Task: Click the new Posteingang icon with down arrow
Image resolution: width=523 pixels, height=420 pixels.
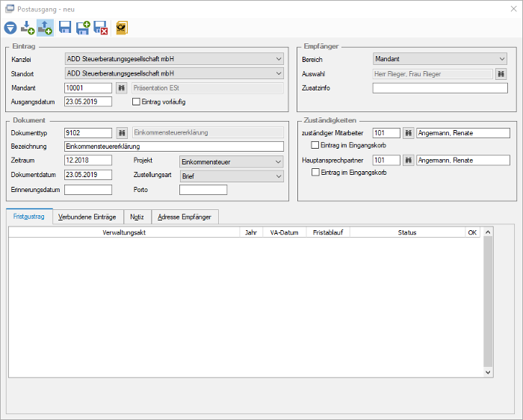Action: (28, 28)
